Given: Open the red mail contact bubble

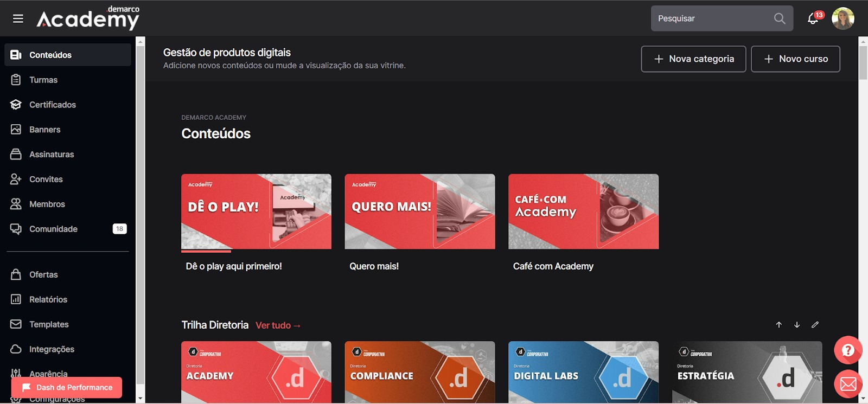Looking at the screenshot, I should click(848, 384).
